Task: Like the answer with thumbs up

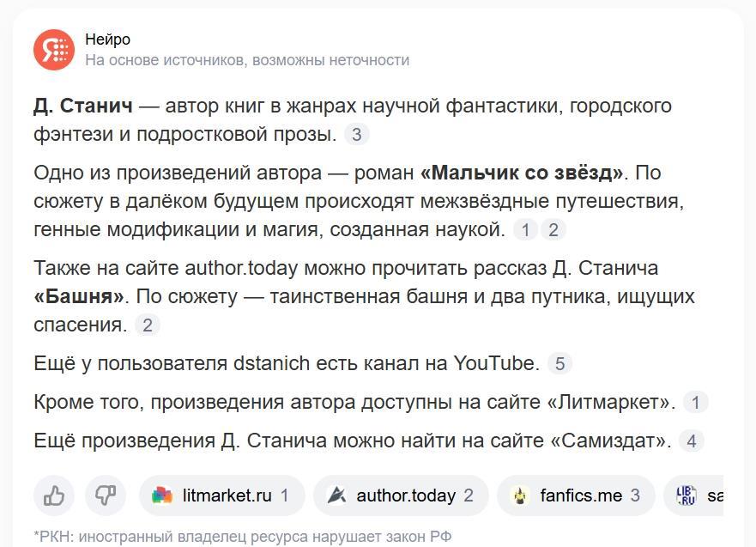Action: (x=54, y=495)
